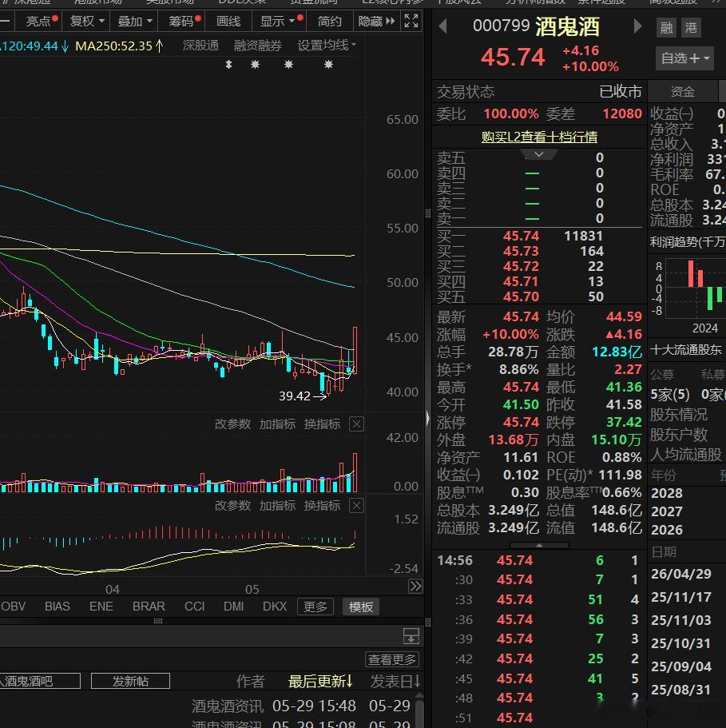Select the BIAS indicator tab
Screen dimensions: 726x728
57,607
